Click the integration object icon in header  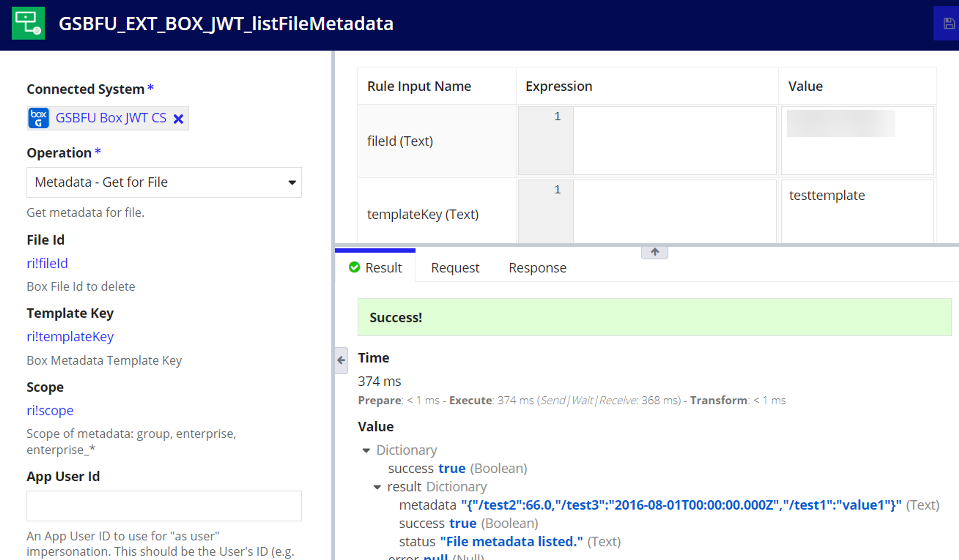[x=28, y=23]
